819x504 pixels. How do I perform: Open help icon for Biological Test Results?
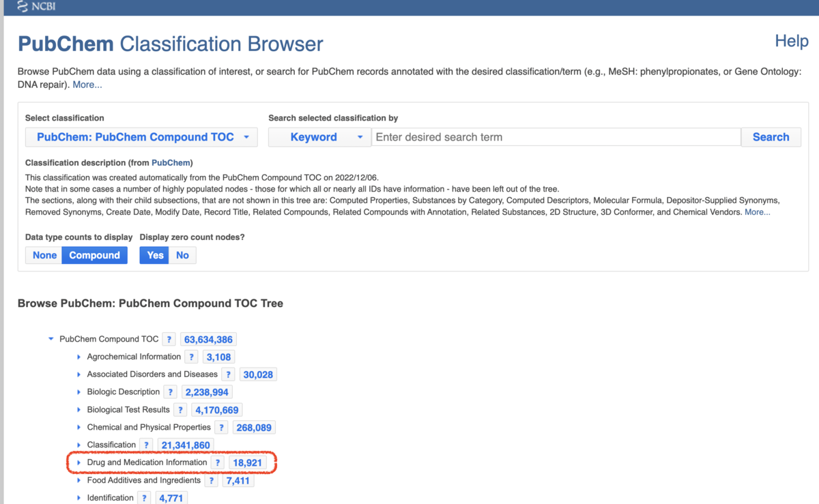click(180, 410)
